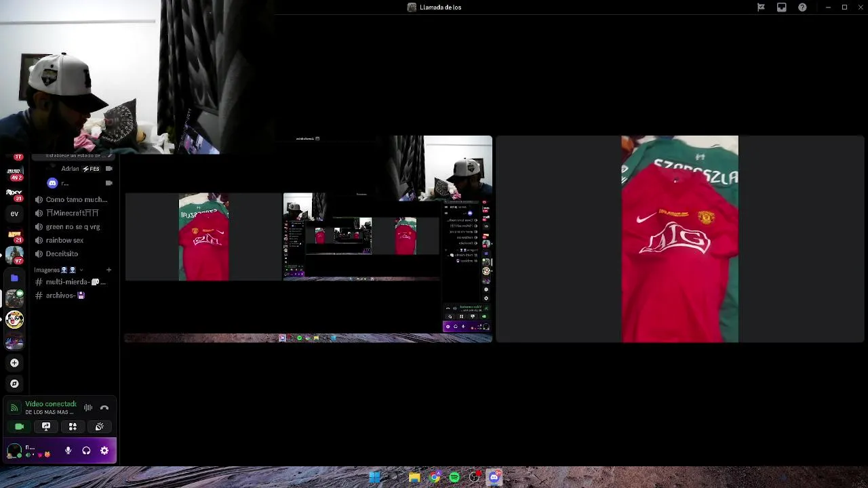Click the share screen button
The image size is (868, 488).
[x=46, y=426]
